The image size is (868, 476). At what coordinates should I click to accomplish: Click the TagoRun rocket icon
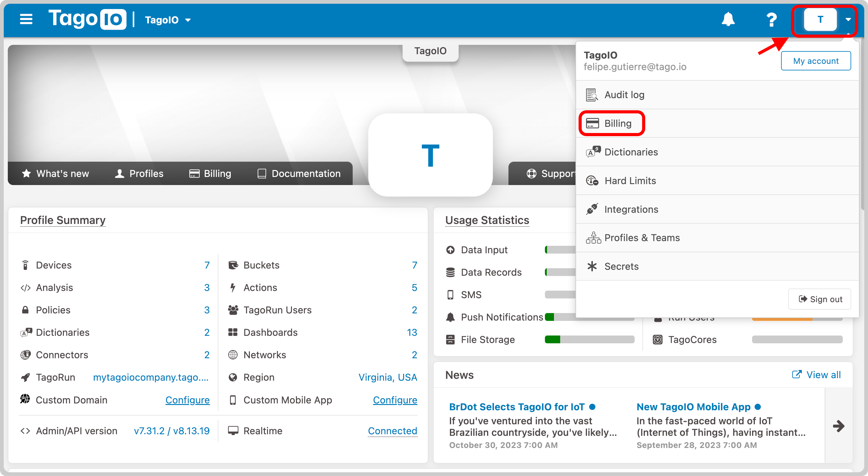coord(26,377)
